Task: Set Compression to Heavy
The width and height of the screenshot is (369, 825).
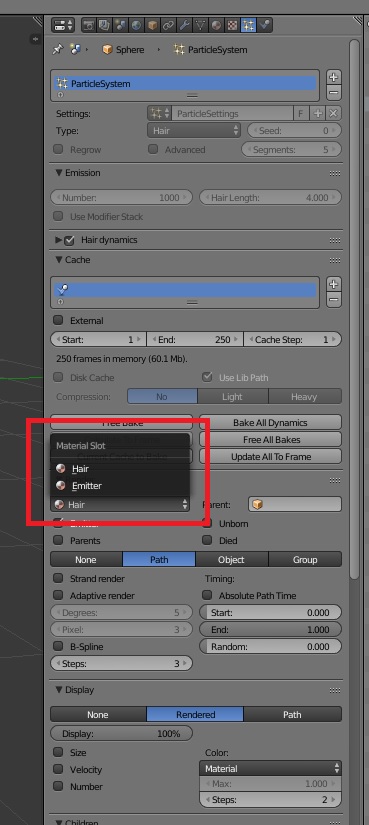Action: point(305,396)
